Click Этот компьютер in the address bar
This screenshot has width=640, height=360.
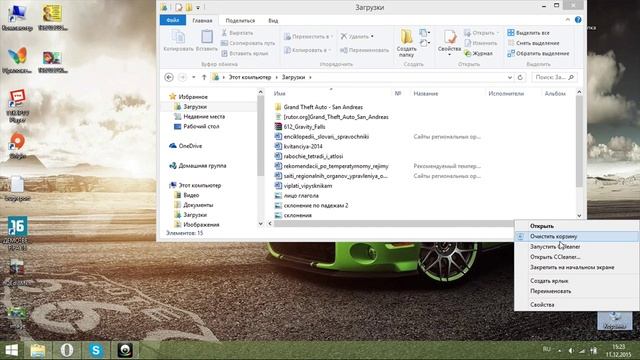pos(249,77)
